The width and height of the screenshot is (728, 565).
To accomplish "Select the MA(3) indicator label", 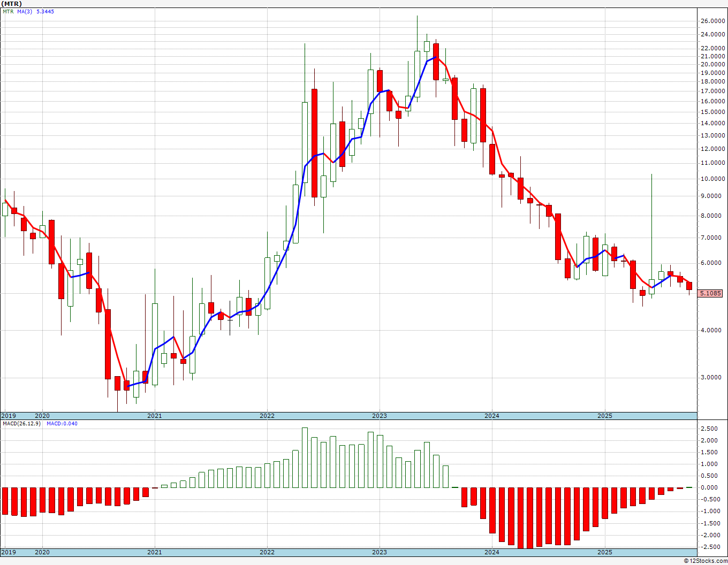I will tap(25, 12).
